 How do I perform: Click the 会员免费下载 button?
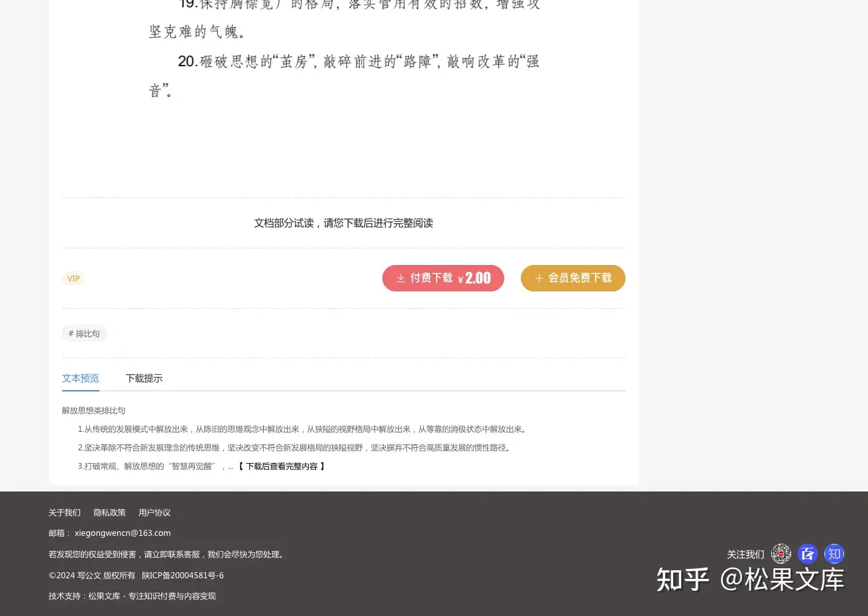pos(573,278)
